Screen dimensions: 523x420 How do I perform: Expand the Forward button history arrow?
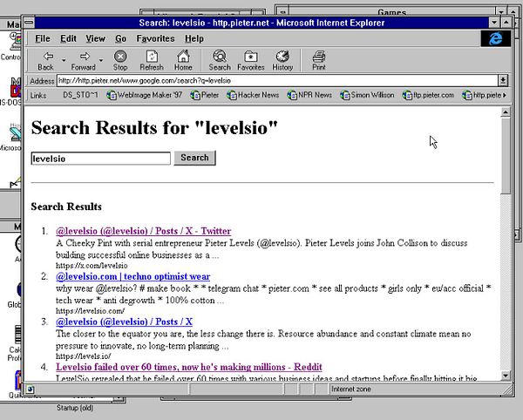[x=101, y=60]
